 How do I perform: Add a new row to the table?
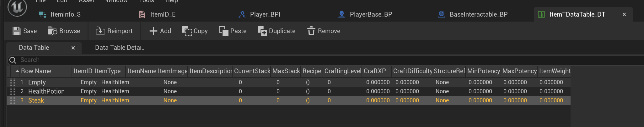pos(160,31)
